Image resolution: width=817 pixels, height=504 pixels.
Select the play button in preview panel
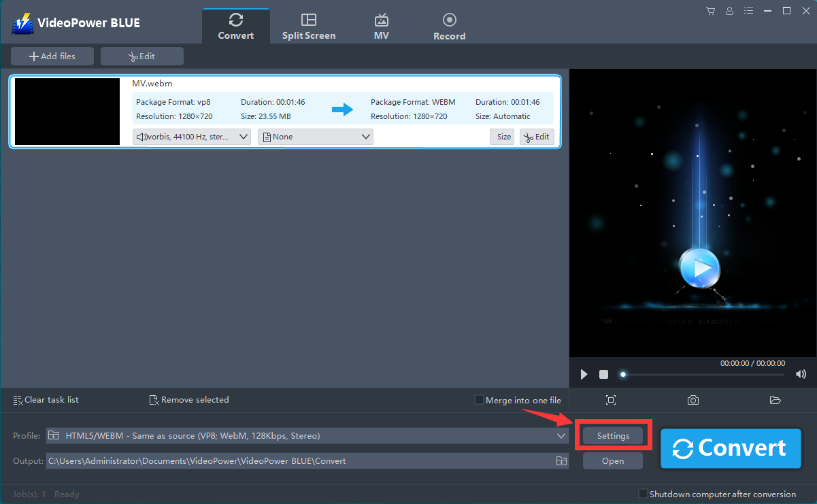coord(583,374)
